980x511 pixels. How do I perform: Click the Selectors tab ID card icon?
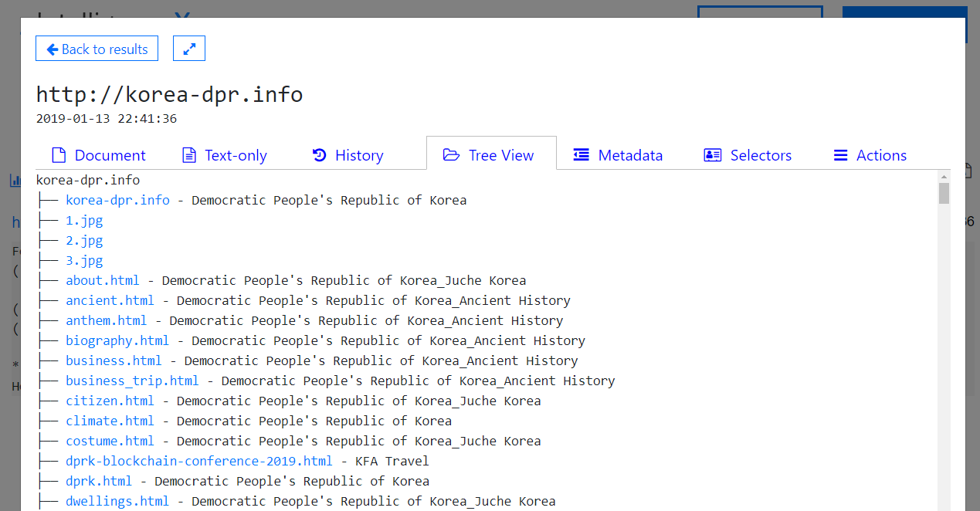pyautogui.click(x=712, y=155)
